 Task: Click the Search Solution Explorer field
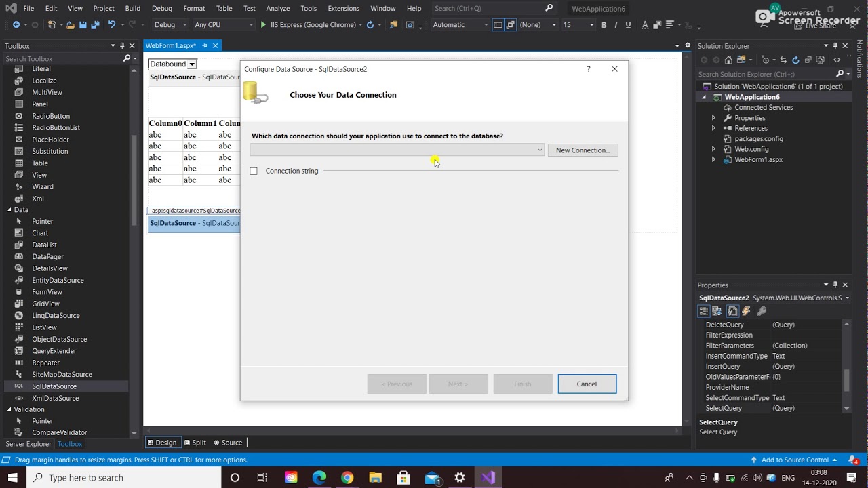[766, 74]
